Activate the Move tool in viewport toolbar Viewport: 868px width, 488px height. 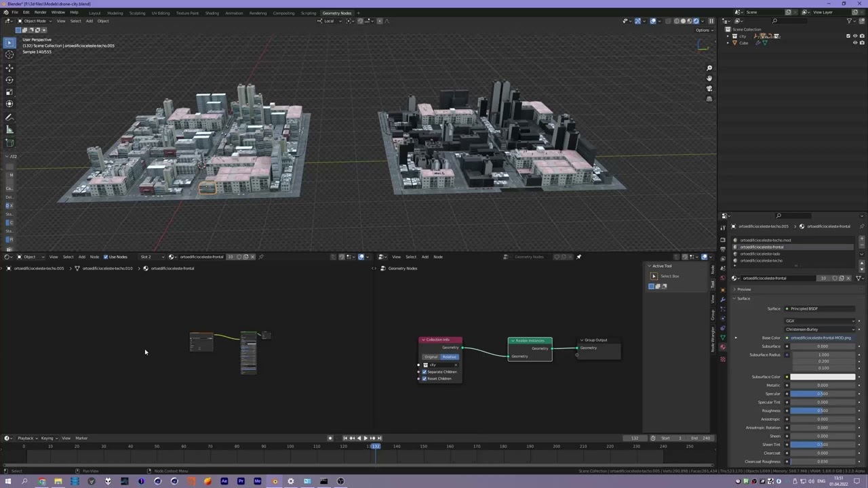point(9,68)
